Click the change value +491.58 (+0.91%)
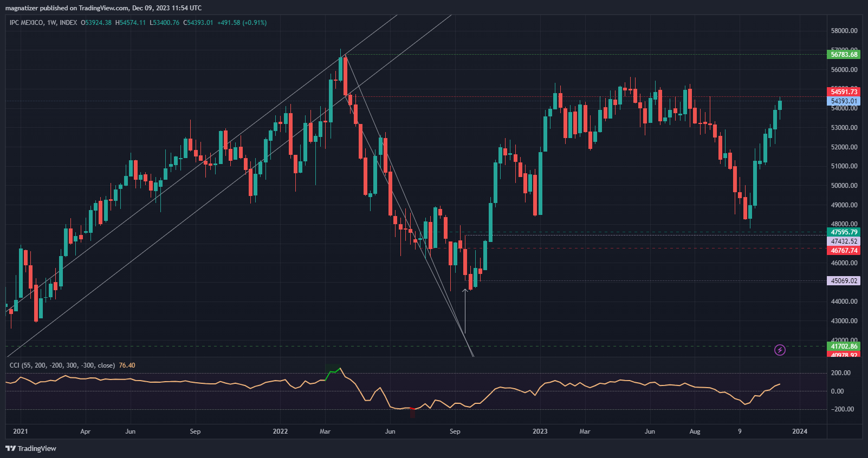Image resolution: width=868 pixels, height=458 pixels. coord(242,23)
